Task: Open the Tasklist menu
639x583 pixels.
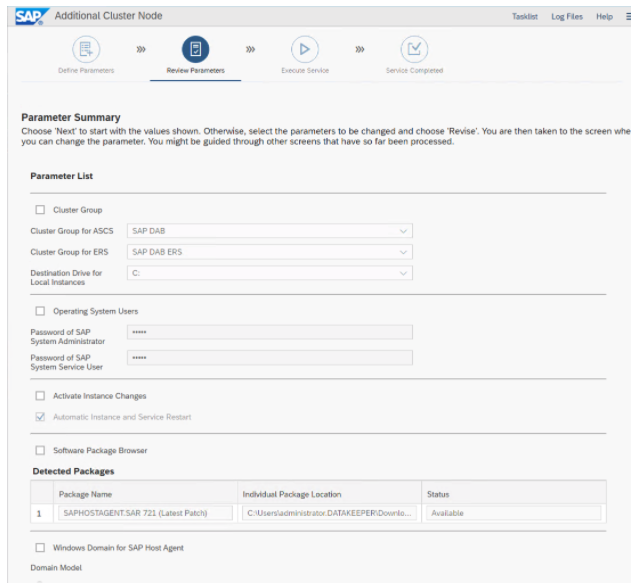Action: coord(524,17)
